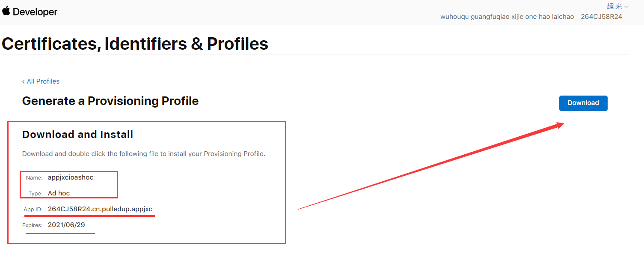Click the chevron beside the account name
The height and width of the screenshot is (255, 644).
tap(626, 7)
